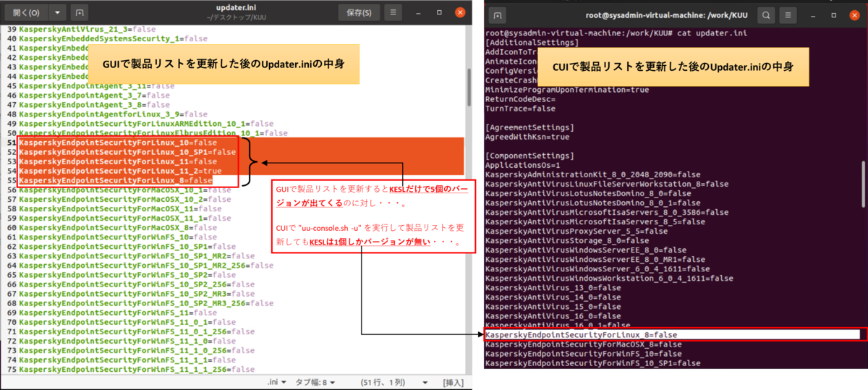
Task: Click KasperskyEndpointSecurityForLinux_8=false in terminal output
Action: (582, 335)
